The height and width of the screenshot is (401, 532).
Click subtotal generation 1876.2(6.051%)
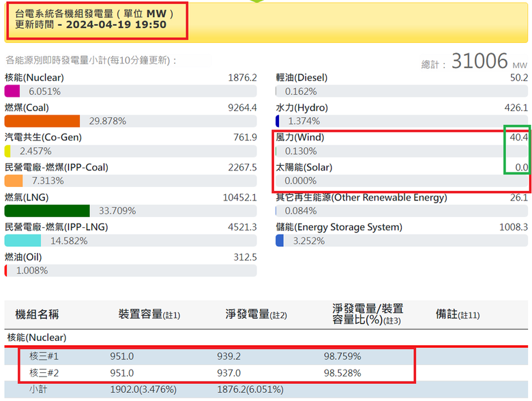(x=250, y=389)
